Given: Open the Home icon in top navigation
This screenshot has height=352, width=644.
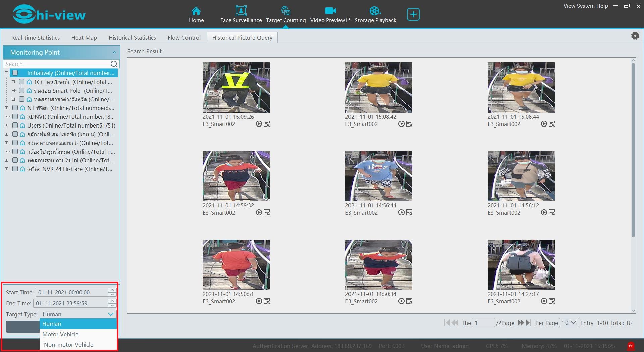Looking at the screenshot, I should (x=196, y=15).
